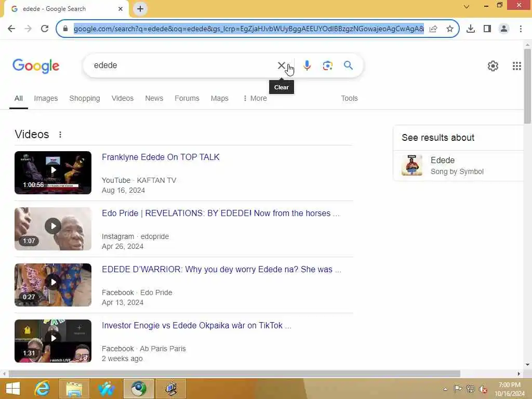The image size is (532, 399).
Task: Open network status tray icon
Action: point(470,389)
